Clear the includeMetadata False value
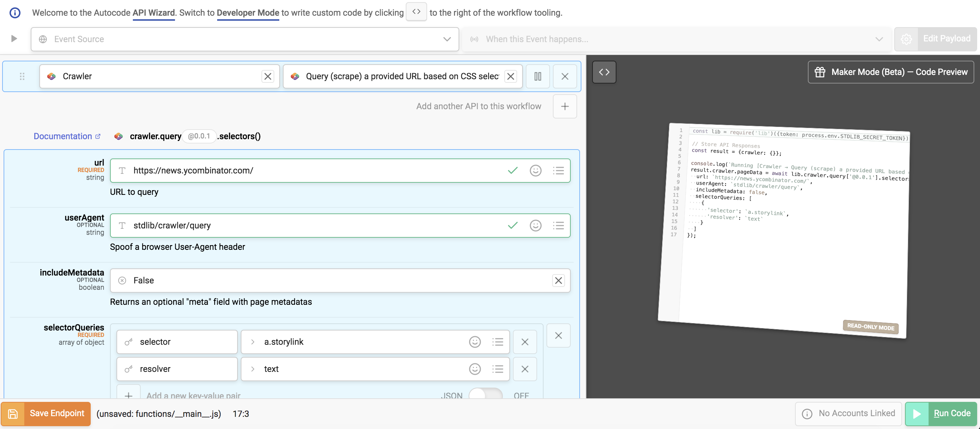Viewport: 980px width, 429px height. click(x=558, y=281)
